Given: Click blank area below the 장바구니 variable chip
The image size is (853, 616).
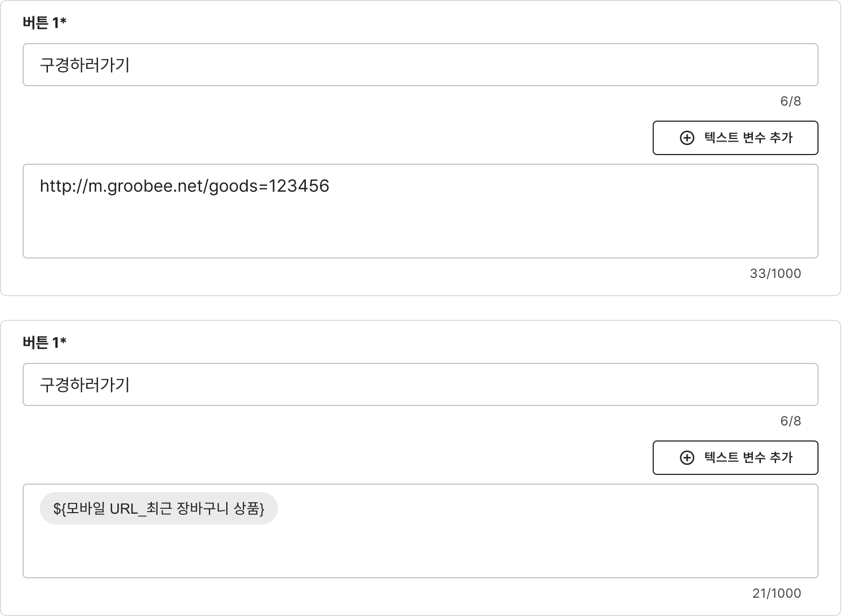Looking at the screenshot, I should 420,555.
